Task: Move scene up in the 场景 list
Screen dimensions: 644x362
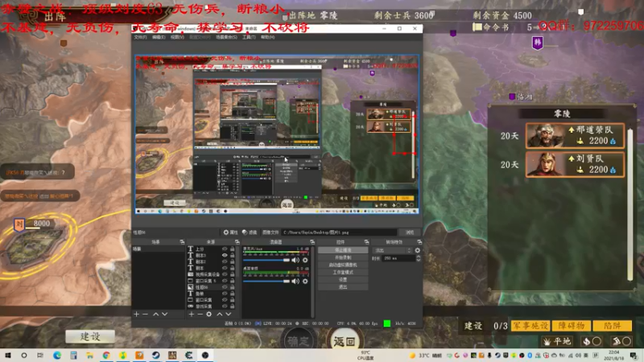Action: click(x=155, y=314)
